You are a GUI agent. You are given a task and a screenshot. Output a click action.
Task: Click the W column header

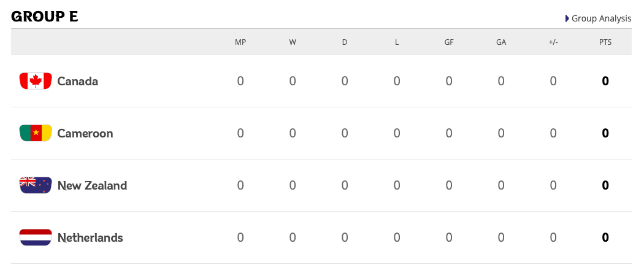click(293, 42)
